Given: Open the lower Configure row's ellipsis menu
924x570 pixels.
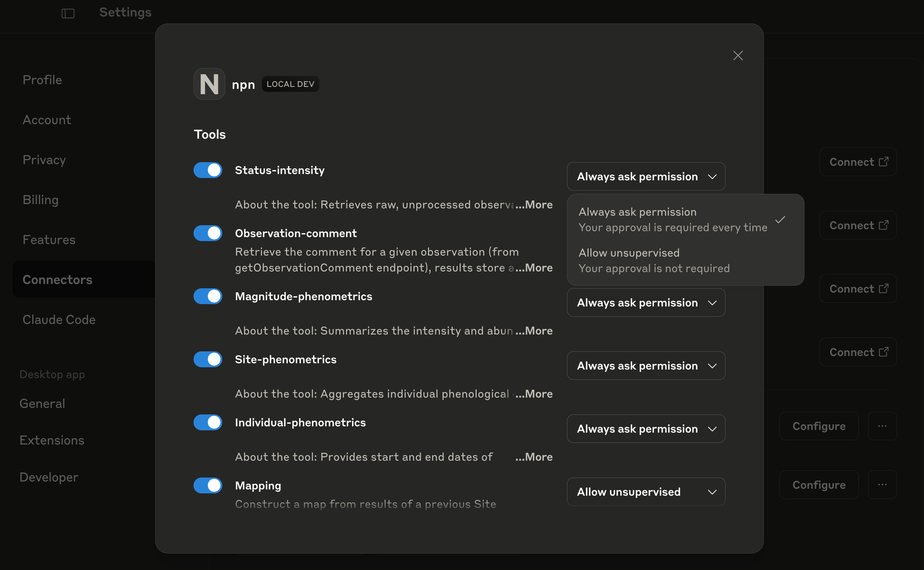Looking at the screenshot, I should coord(882,485).
